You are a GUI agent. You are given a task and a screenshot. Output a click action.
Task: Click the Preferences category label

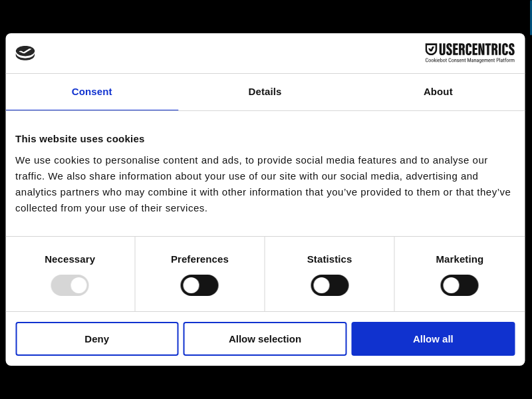199,259
